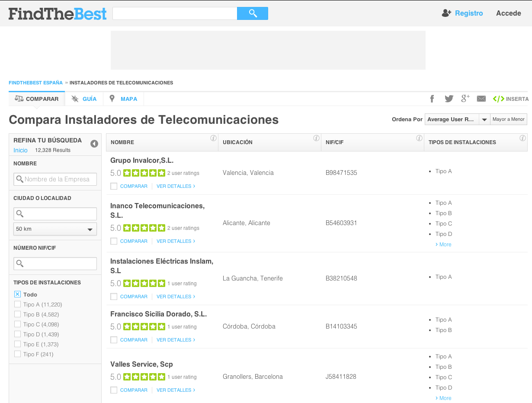The width and height of the screenshot is (532, 403).
Task: Click NIF text B98471535
Action: (x=341, y=173)
